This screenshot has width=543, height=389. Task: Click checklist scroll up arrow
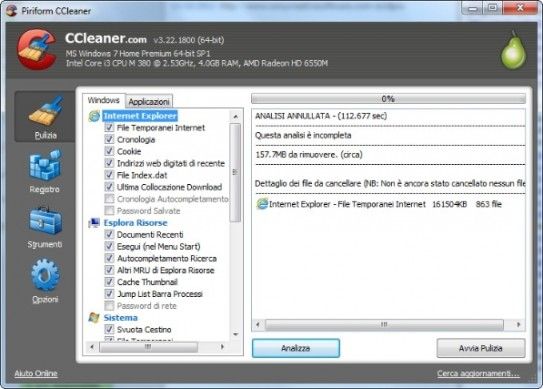(x=235, y=116)
